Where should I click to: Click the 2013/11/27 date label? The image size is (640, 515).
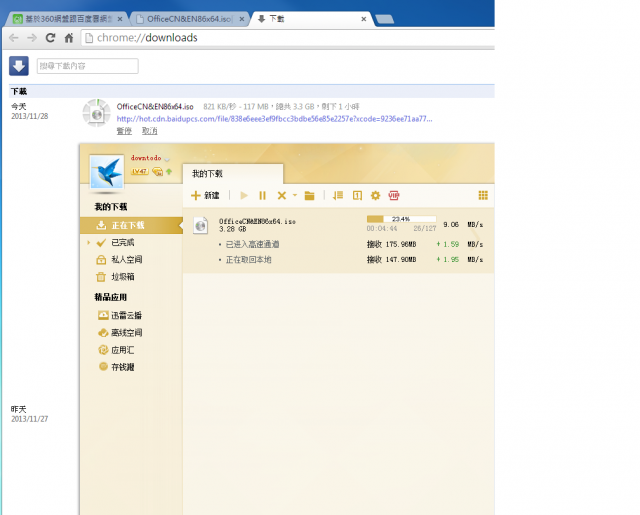tap(29, 419)
